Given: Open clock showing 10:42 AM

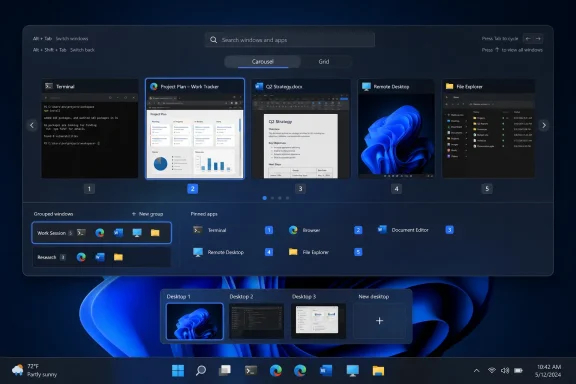Looking at the screenshot, I should (x=548, y=370).
